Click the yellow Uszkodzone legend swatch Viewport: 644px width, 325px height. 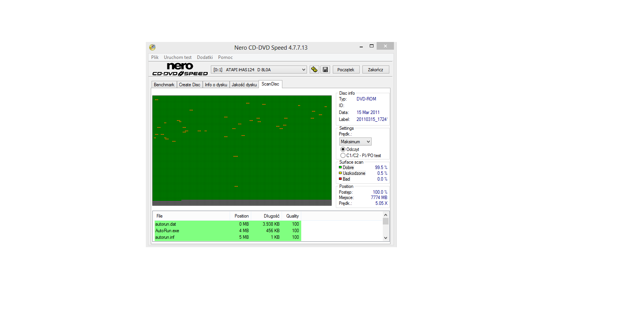pos(340,173)
